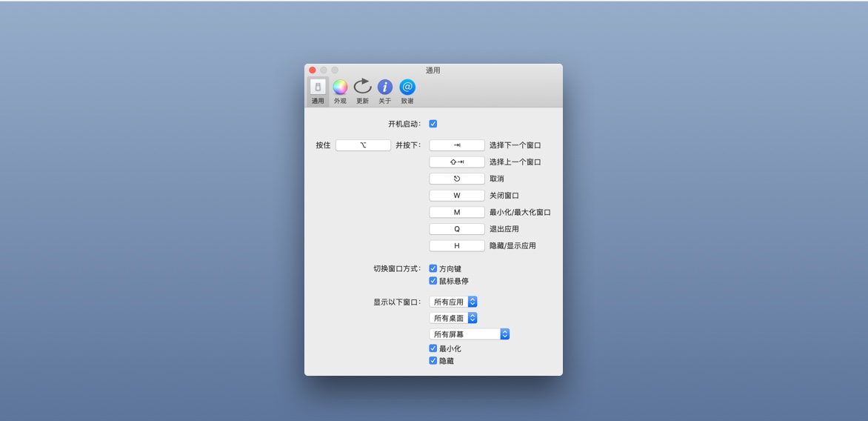Toggle the 开机启动 checkbox
Image resolution: width=868 pixels, height=421 pixels.
click(x=433, y=124)
